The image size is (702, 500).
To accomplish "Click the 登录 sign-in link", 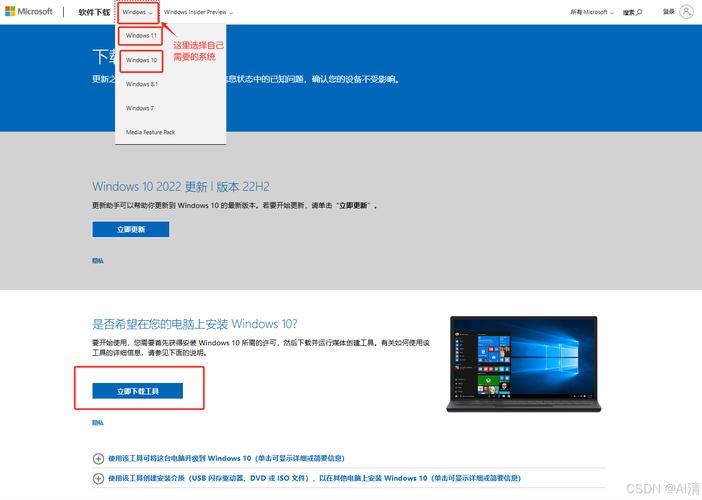I will coord(668,12).
